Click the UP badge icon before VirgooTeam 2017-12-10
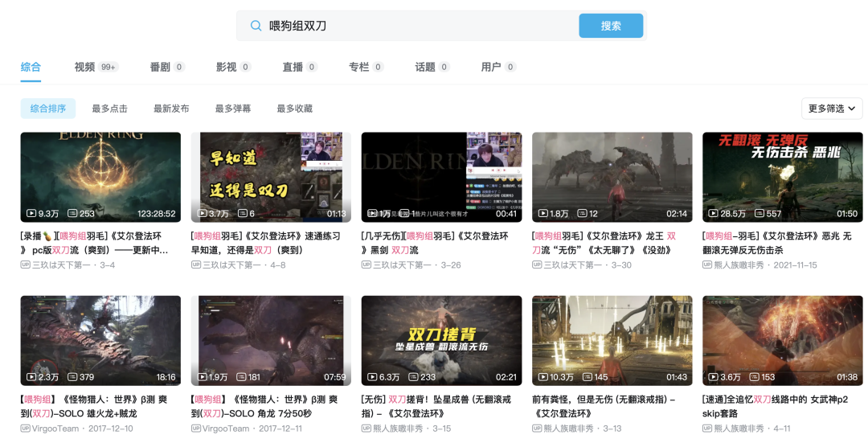Image resolution: width=868 pixels, height=443 pixels. coord(26,428)
